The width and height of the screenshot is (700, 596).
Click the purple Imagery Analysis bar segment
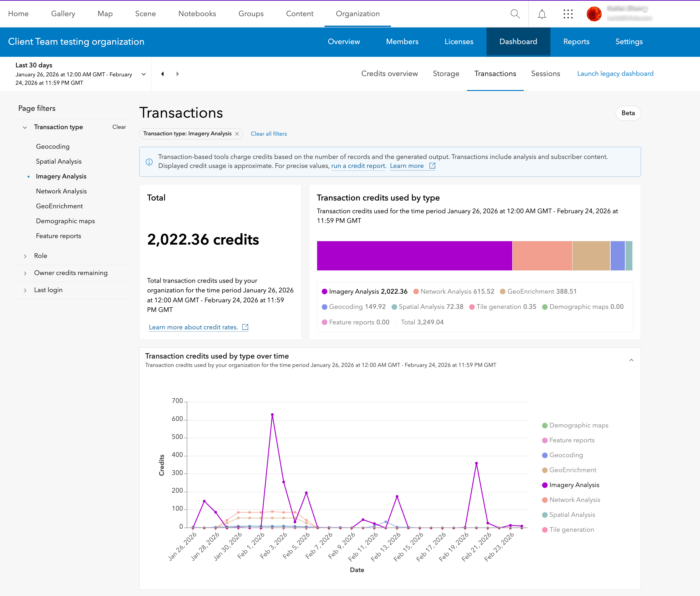[x=414, y=256]
